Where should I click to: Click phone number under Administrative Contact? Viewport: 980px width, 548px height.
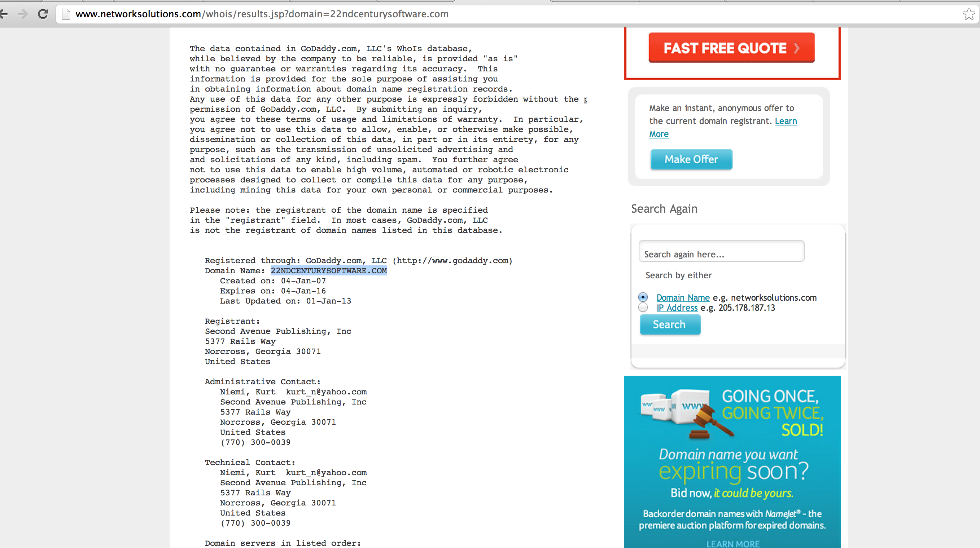(x=255, y=442)
